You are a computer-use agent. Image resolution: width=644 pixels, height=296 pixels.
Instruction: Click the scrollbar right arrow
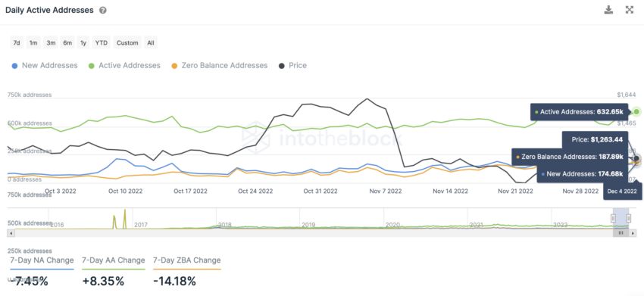point(633,232)
